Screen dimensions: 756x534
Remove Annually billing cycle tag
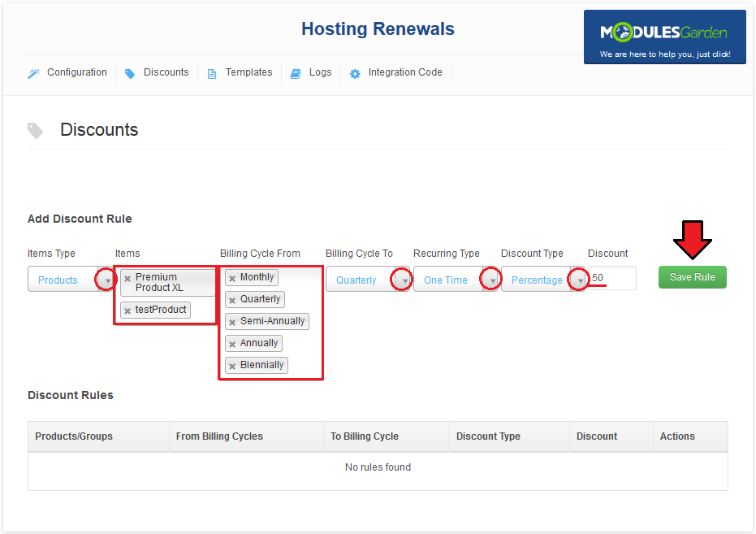pos(232,344)
